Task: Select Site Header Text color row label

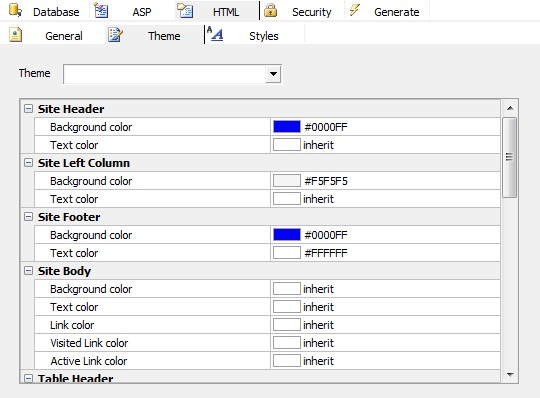Action: point(74,145)
